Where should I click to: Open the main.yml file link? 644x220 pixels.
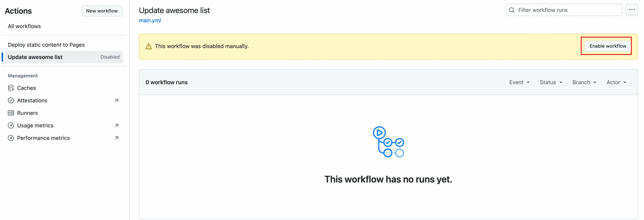tap(150, 20)
